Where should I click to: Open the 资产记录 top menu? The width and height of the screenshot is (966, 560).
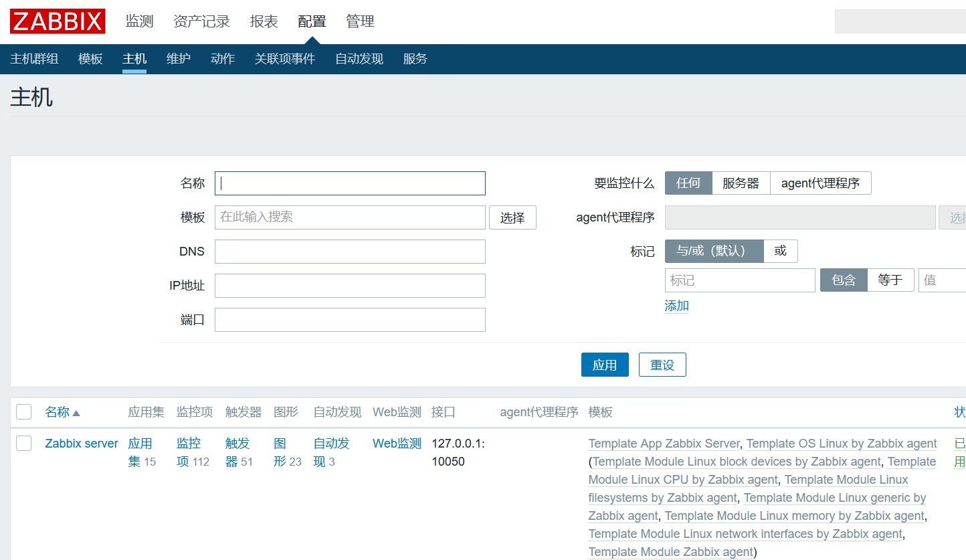click(x=201, y=21)
